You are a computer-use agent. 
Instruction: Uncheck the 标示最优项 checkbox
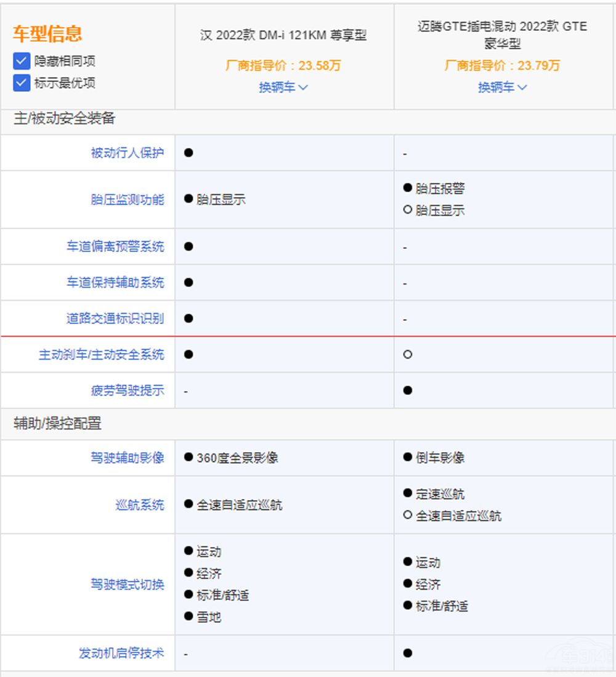(x=22, y=83)
